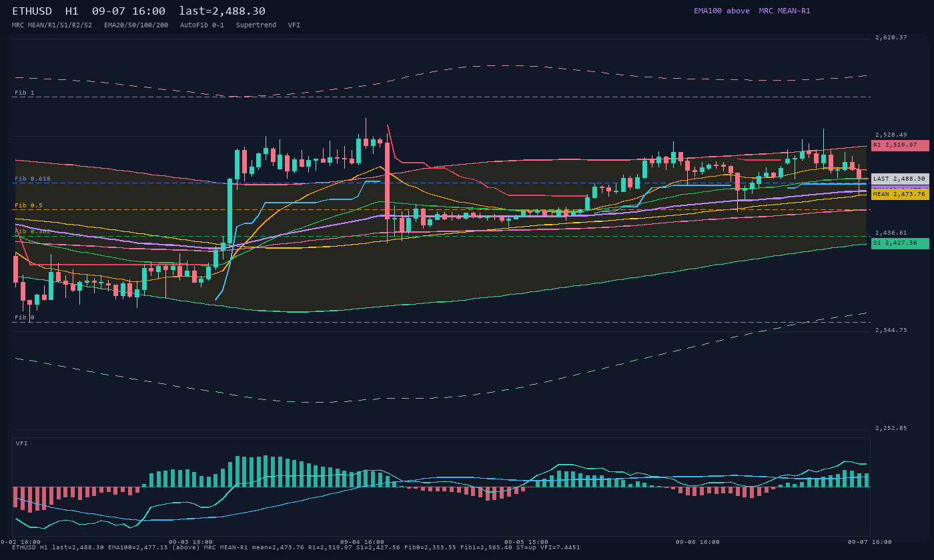This screenshot has height=560, width=934.
Task: Click the 09-07 16:00 time axis label
Action: (869, 542)
